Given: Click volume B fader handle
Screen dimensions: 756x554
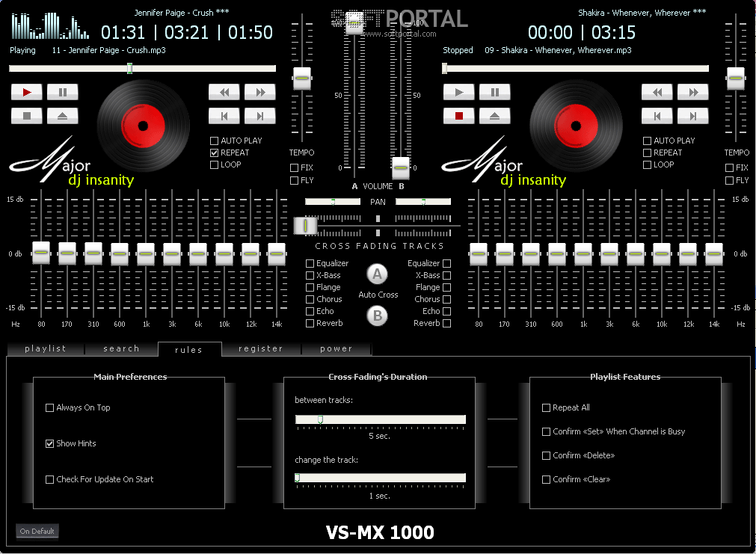Looking at the screenshot, I should click(x=400, y=167).
